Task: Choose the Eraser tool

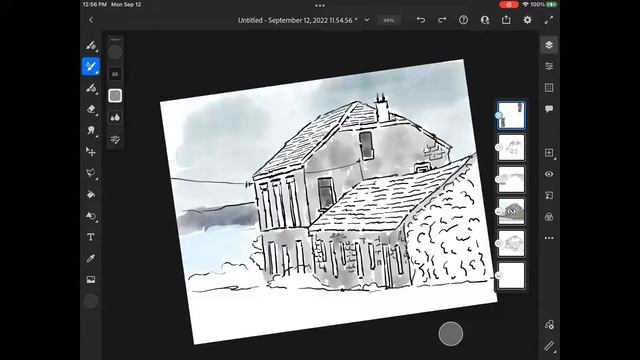Action: click(x=91, y=109)
